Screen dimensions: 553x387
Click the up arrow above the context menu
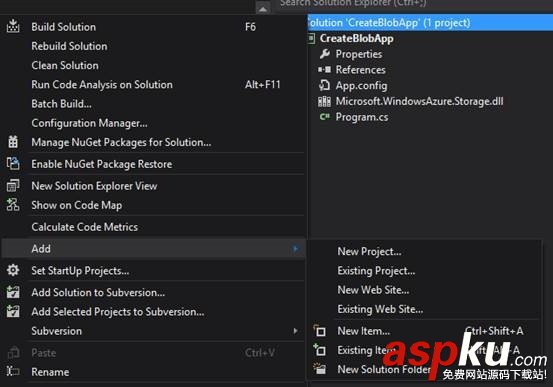pyautogui.click(x=263, y=8)
